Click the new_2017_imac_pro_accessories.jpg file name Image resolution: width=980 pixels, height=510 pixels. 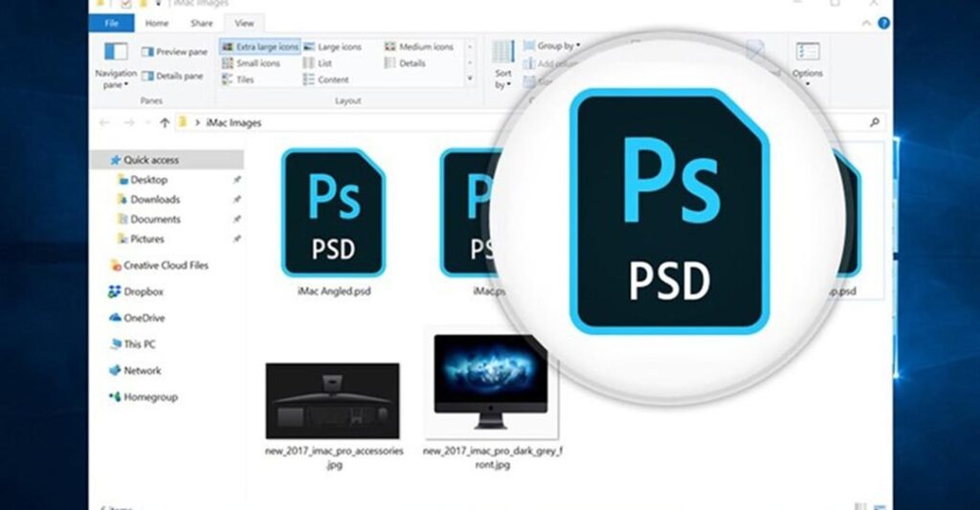tap(334, 457)
